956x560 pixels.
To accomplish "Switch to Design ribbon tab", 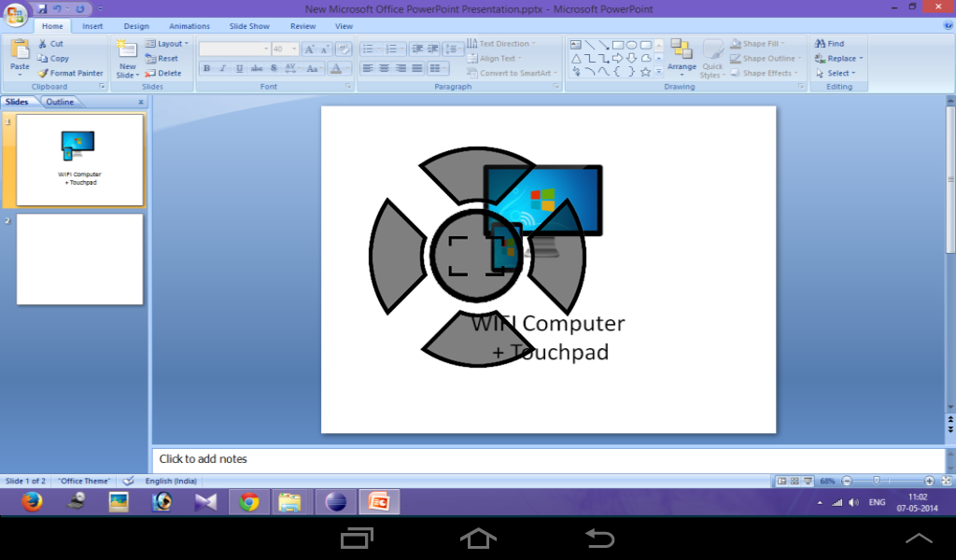I will click(136, 26).
